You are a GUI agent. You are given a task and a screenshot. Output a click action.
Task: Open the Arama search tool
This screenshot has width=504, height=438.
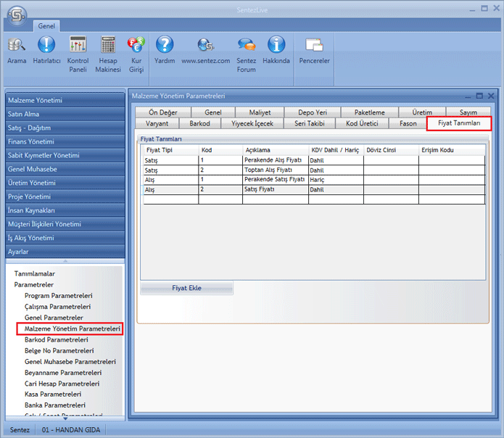(17, 51)
